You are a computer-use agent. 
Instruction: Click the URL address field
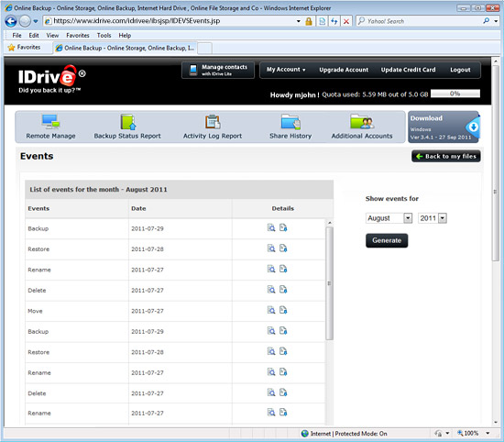pos(170,21)
